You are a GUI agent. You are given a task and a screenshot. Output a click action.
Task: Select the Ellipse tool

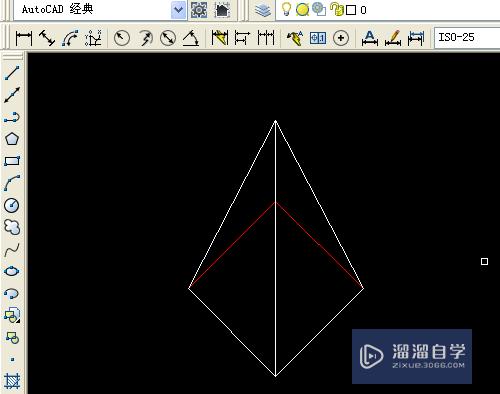[12, 271]
